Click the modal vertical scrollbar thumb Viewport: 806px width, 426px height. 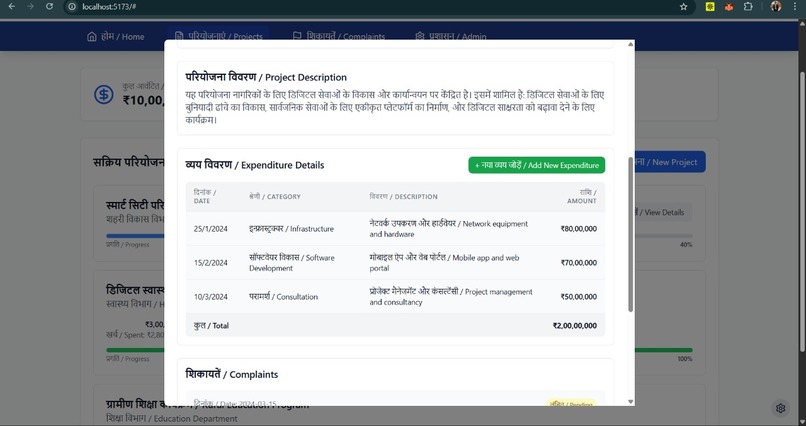tap(630, 234)
